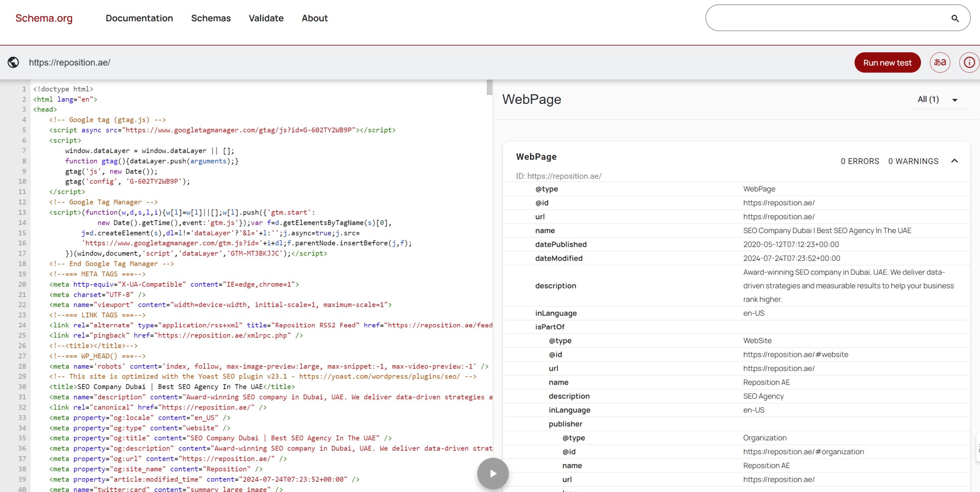Click the https://reposition.ae/#website value

795,354
